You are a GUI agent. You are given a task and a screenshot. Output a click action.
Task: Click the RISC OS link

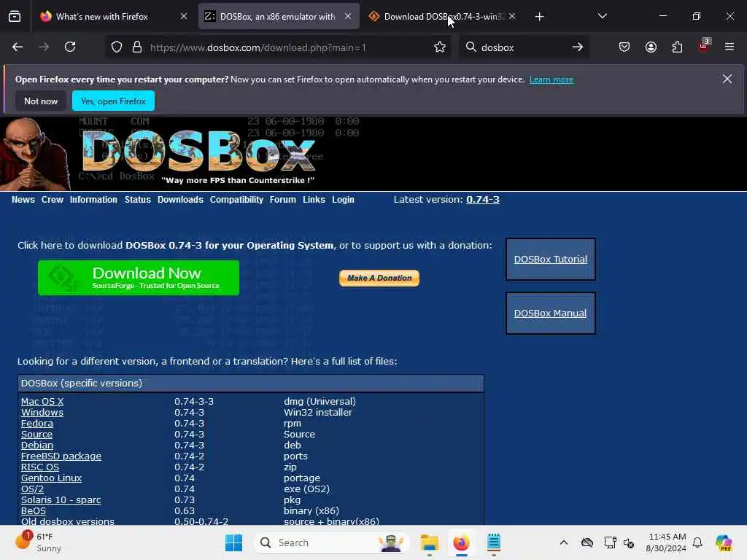click(40, 467)
